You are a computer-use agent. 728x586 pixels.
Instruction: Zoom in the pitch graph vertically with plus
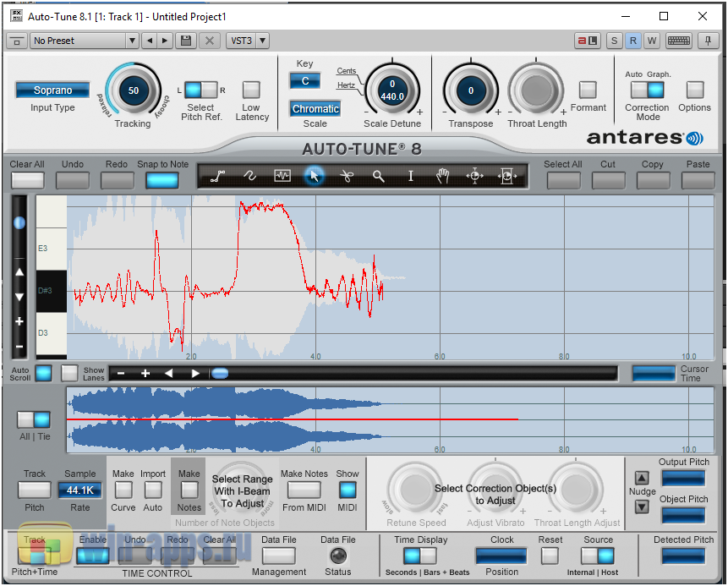point(19,320)
